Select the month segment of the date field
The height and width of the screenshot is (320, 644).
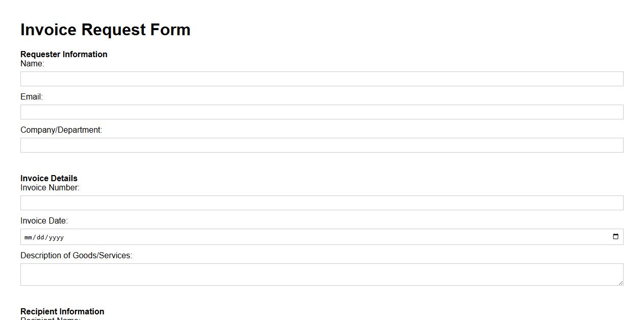coord(28,237)
